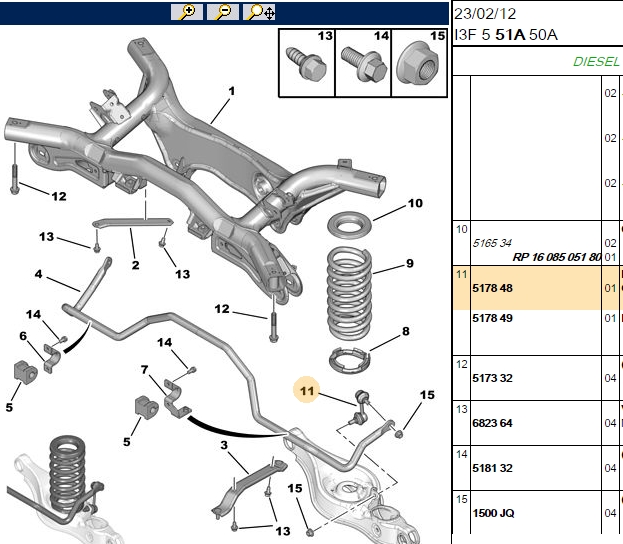Click the zoom out magnifier icon
Image resolution: width=623 pixels, height=544 pixels.
pos(223,12)
